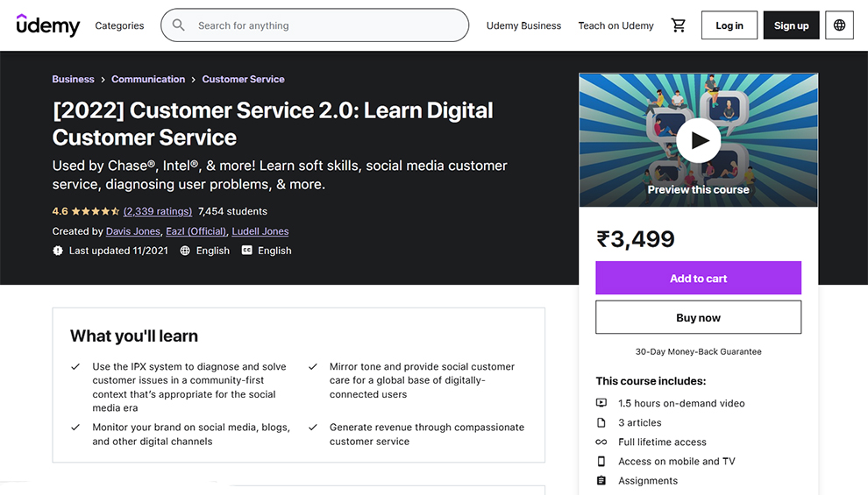Click the globe icon beside English
The width and height of the screenshot is (868, 495).
pyautogui.click(x=185, y=251)
